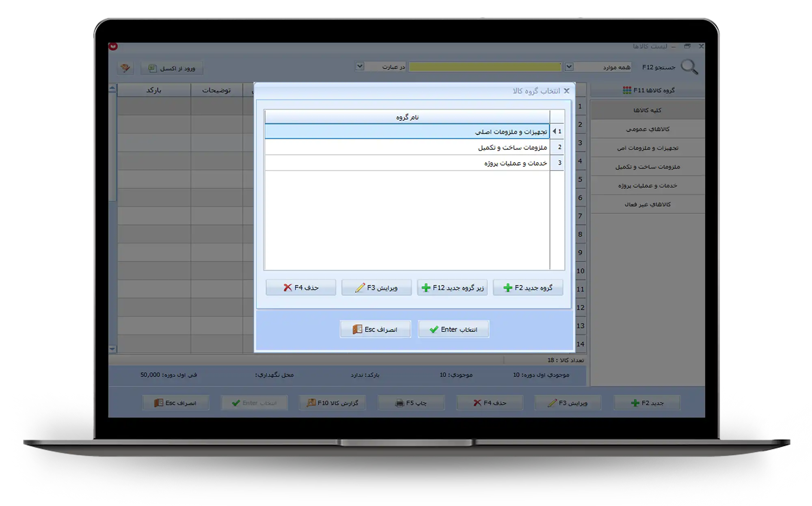Click the paint palette icon in toolbar

pyautogui.click(x=125, y=68)
